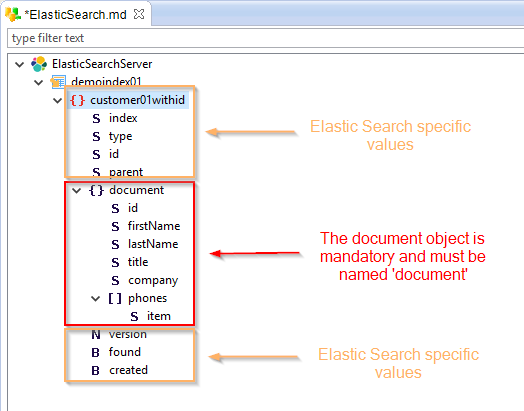Image resolution: width=524 pixels, height=411 pixels.
Task: Collapse the document object node
Action: [x=77, y=190]
